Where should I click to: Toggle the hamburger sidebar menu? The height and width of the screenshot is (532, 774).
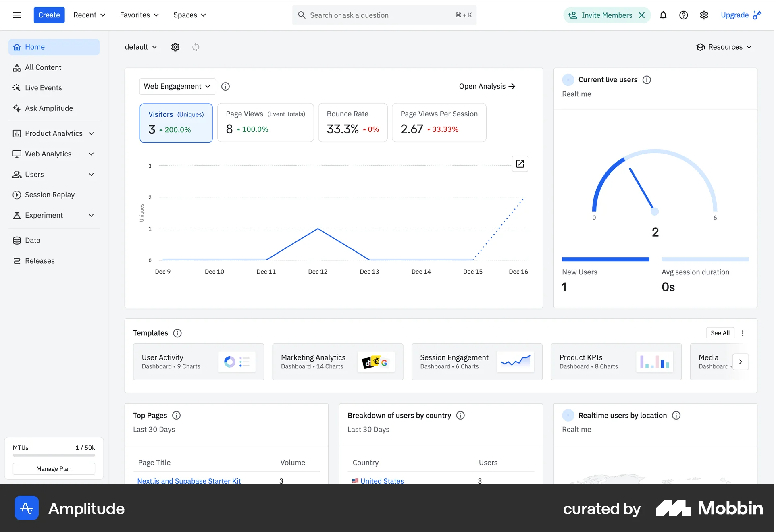pos(17,15)
